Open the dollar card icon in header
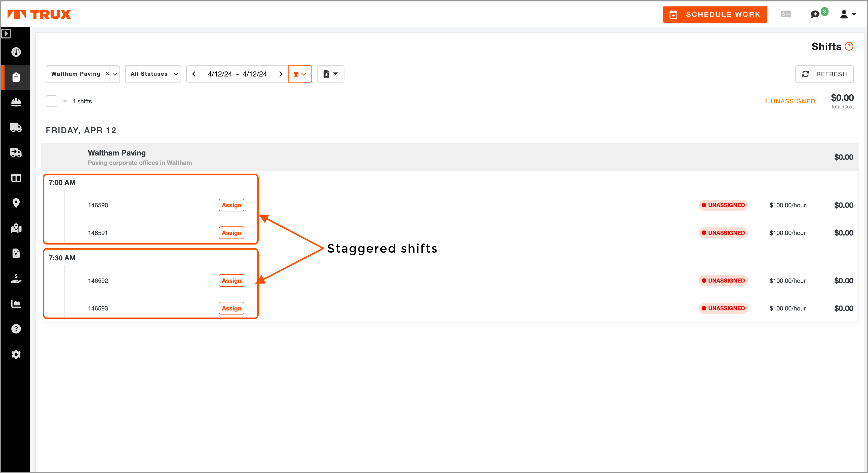868x473 pixels. click(786, 14)
